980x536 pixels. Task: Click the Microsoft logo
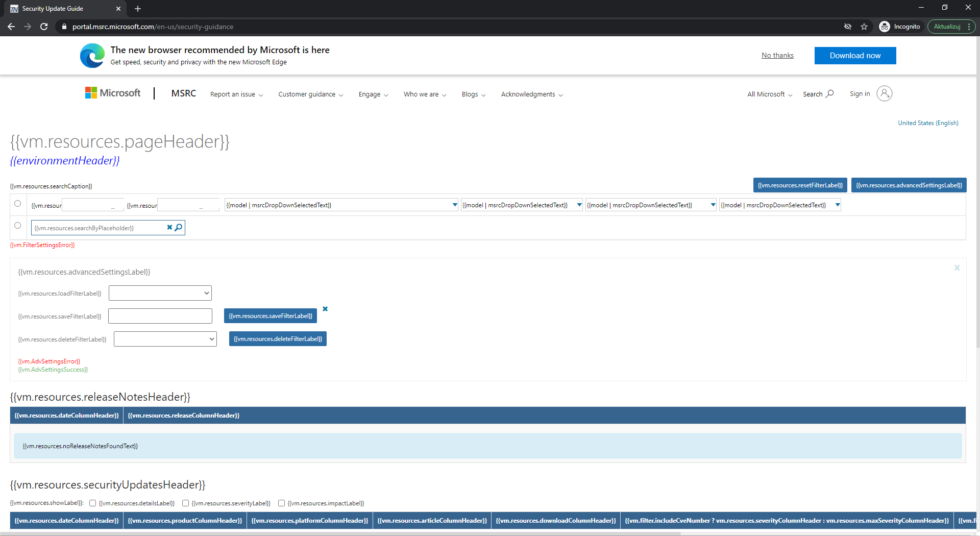113,93
